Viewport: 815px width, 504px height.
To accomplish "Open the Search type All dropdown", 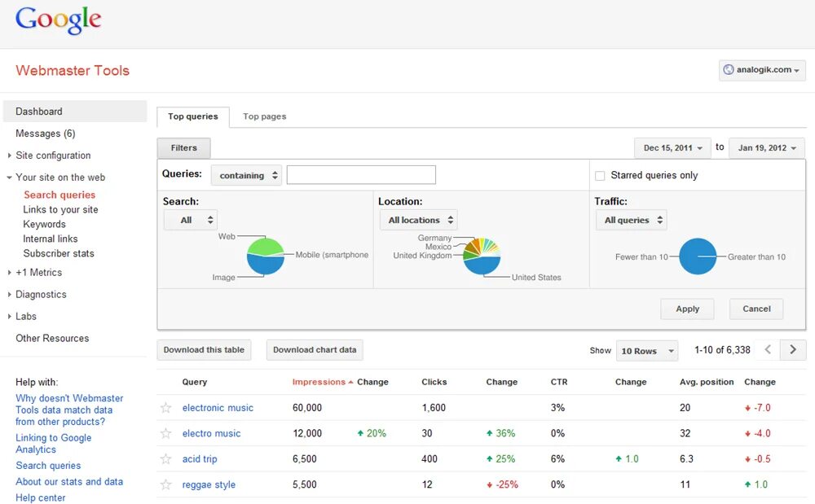I will [191, 220].
